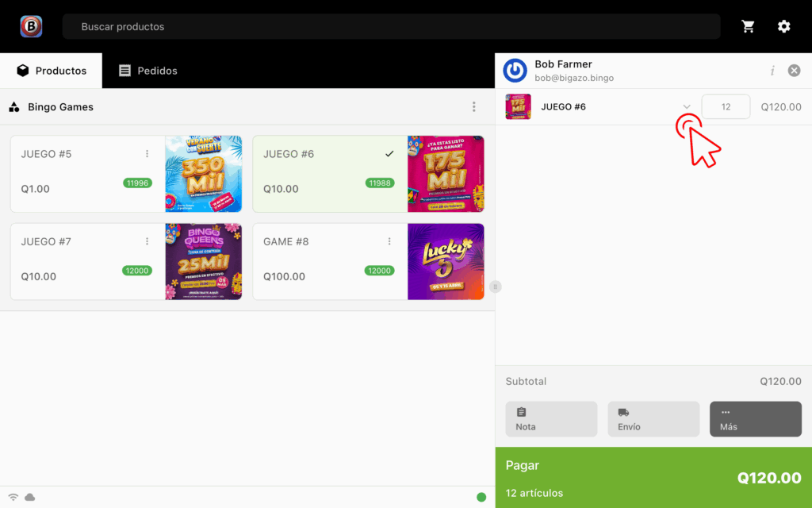Open the Envío shipping option
Image resolution: width=812 pixels, height=508 pixels.
pyautogui.click(x=653, y=419)
